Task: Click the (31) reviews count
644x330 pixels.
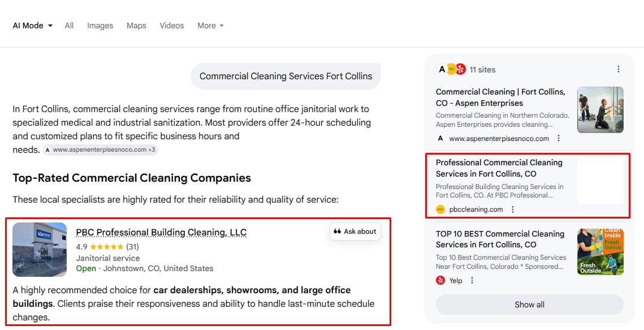Action: coord(132,247)
